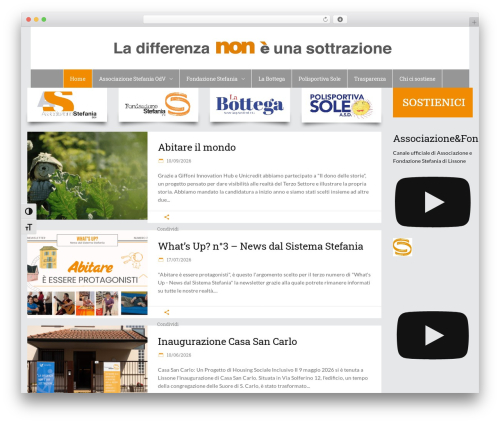Open the Abitare il mondo article title
Viewport: 500px width, 423px height.
tap(197, 147)
